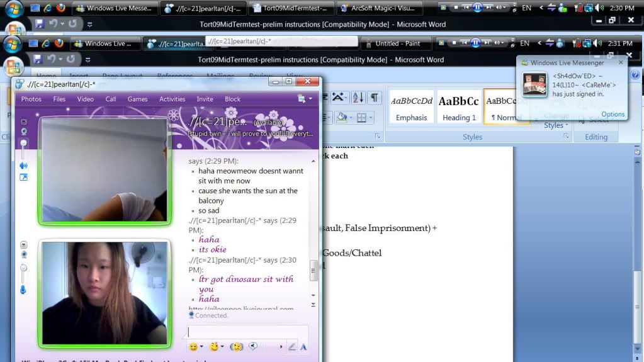The height and width of the screenshot is (362, 644).
Task: Click the Shading paint bucket icon
Action: click(x=341, y=118)
